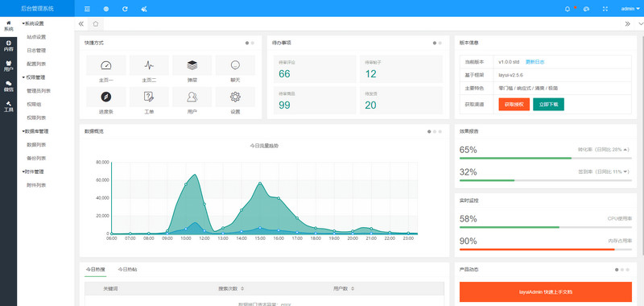Open the 主页二 pulse shortcut icon

pyautogui.click(x=149, y=65)
